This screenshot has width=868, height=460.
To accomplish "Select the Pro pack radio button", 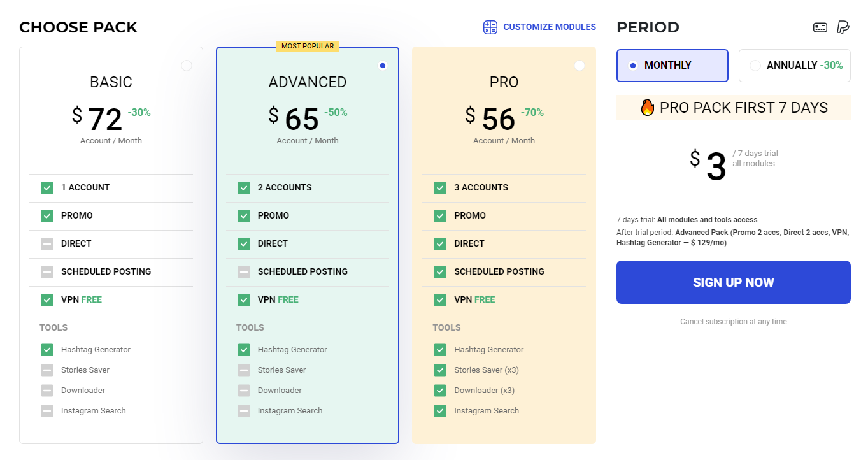I will coord(580,65).
